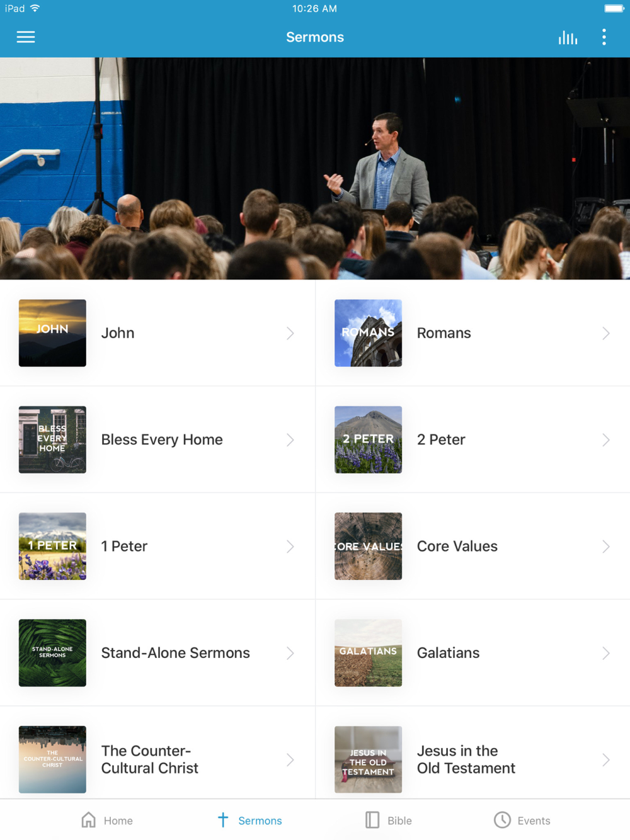Select the 2 Peter thumbnail
This screenshot has width=630, height=840.
coord(368,440)
